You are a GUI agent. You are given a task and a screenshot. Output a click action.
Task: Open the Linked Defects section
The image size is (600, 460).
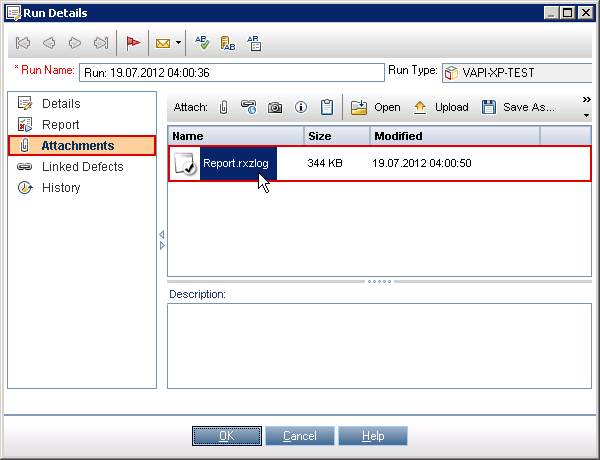coord(82,166)
